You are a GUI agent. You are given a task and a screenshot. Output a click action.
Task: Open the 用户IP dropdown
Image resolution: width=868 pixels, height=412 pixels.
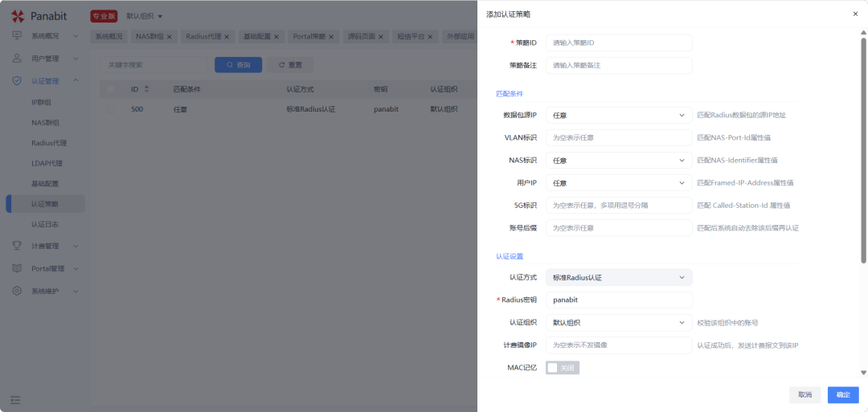(619, 183)
